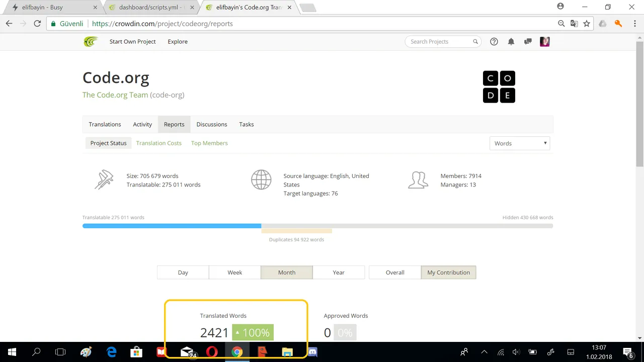Open The Code.org Team link

click(115, 95)
